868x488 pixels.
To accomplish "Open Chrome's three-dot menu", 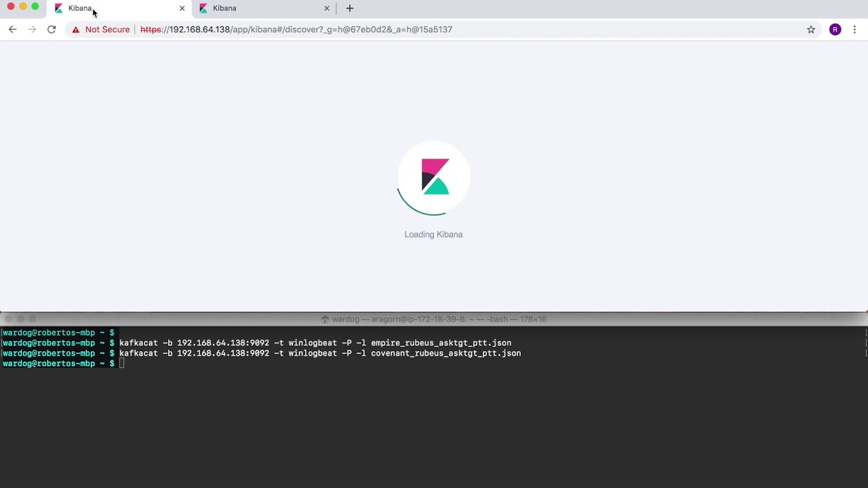I will [854, 29].
